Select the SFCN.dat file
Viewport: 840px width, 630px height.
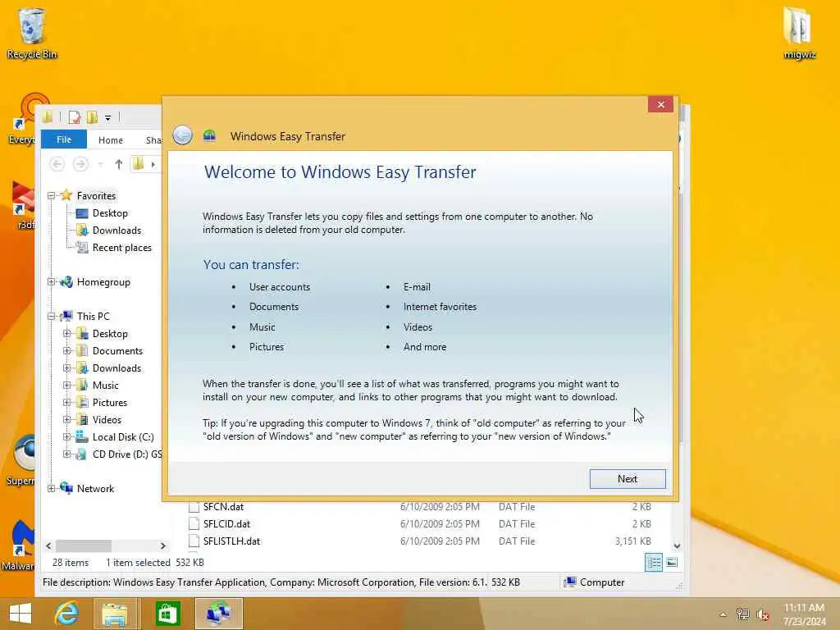[223, 507]
